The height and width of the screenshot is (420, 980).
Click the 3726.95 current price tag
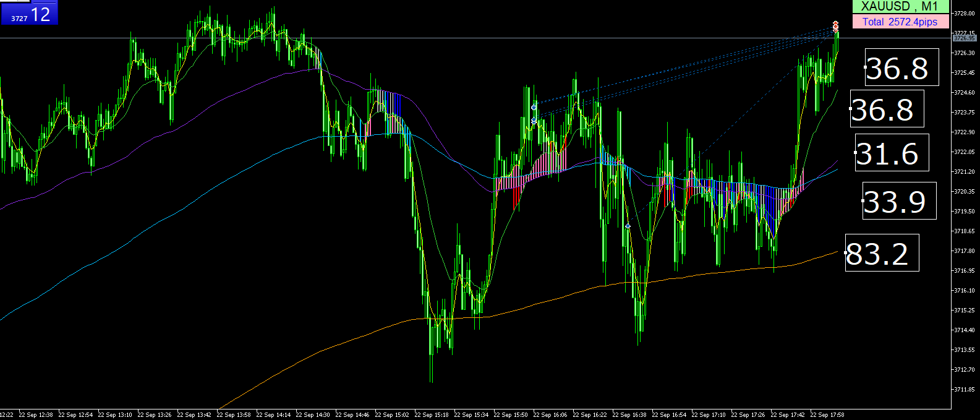click(x=965, y=38)
